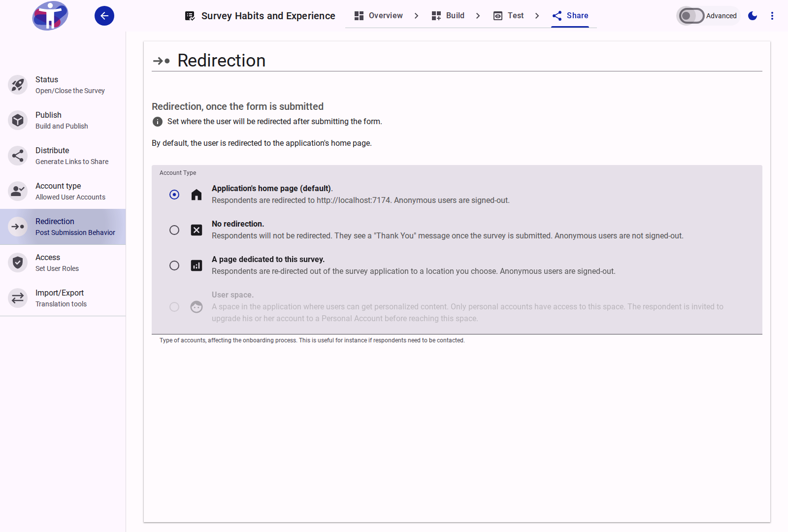This screenshot has width=788, height=532.
Task: Go back using the blue arrow button
Action: [x=104, y=16]
